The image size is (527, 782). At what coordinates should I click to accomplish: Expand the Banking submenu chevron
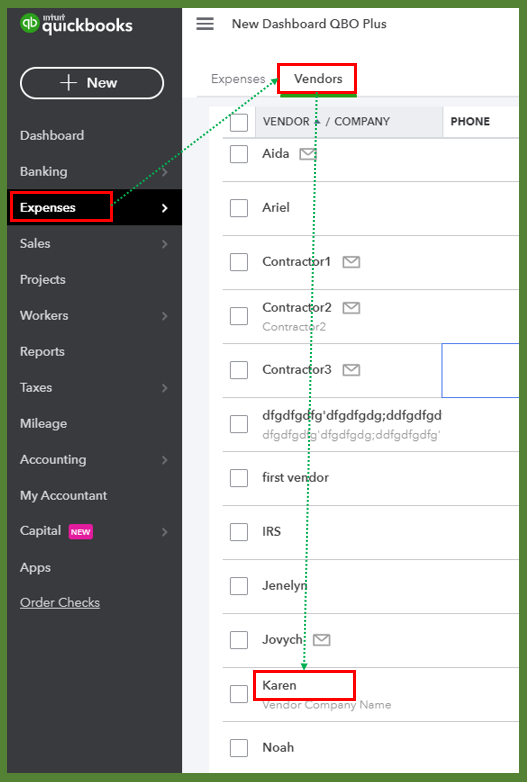[x=165, y=172]
